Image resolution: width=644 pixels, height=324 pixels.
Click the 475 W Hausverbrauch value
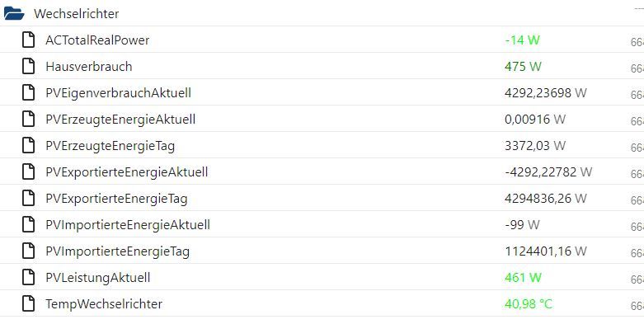point(523,66)
